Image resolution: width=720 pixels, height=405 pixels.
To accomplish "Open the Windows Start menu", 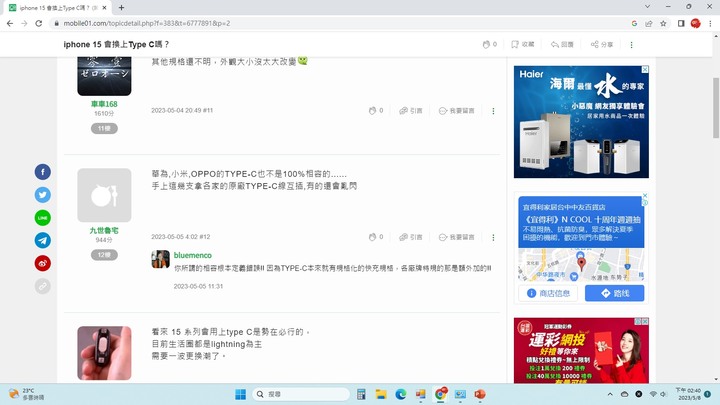I will [241, 394].
